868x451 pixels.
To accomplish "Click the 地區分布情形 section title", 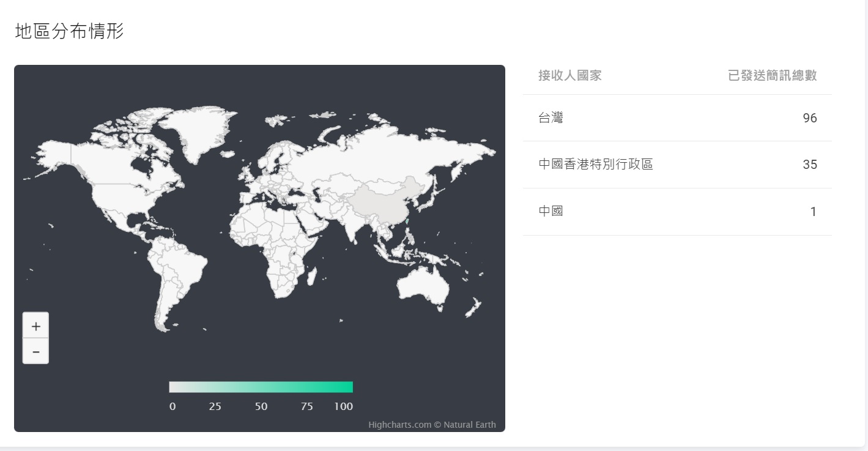I will click(69, 32).
